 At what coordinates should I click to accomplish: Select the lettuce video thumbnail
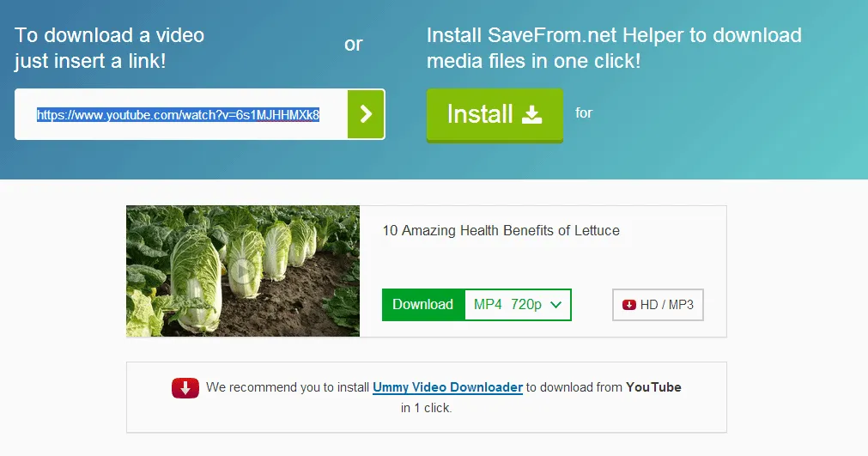click(243, 271)
